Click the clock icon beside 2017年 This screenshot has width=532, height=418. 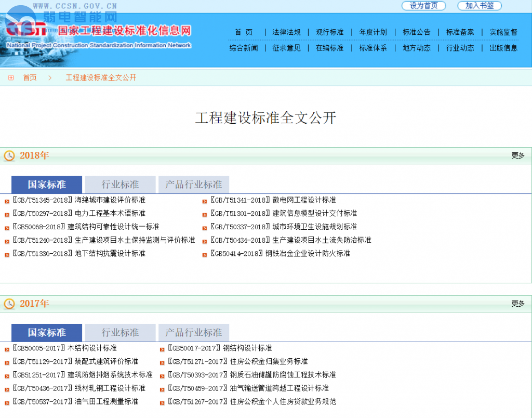tap(9, 304)
